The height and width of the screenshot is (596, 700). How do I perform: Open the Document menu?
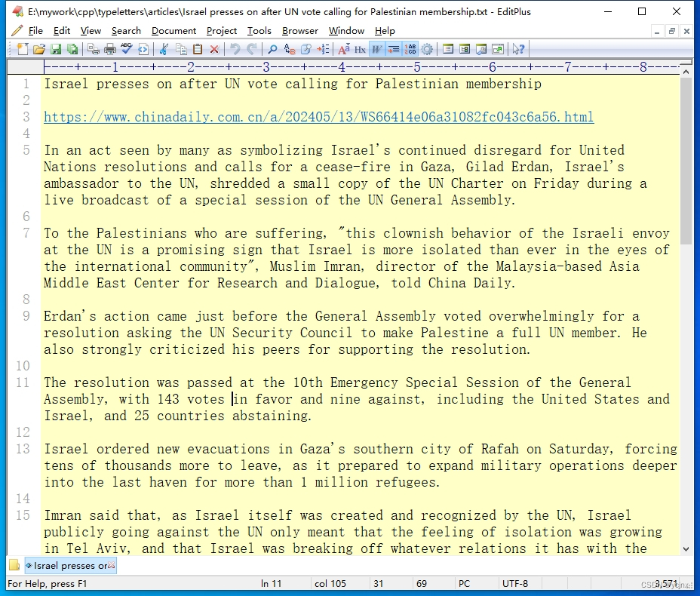pos(173,31)
